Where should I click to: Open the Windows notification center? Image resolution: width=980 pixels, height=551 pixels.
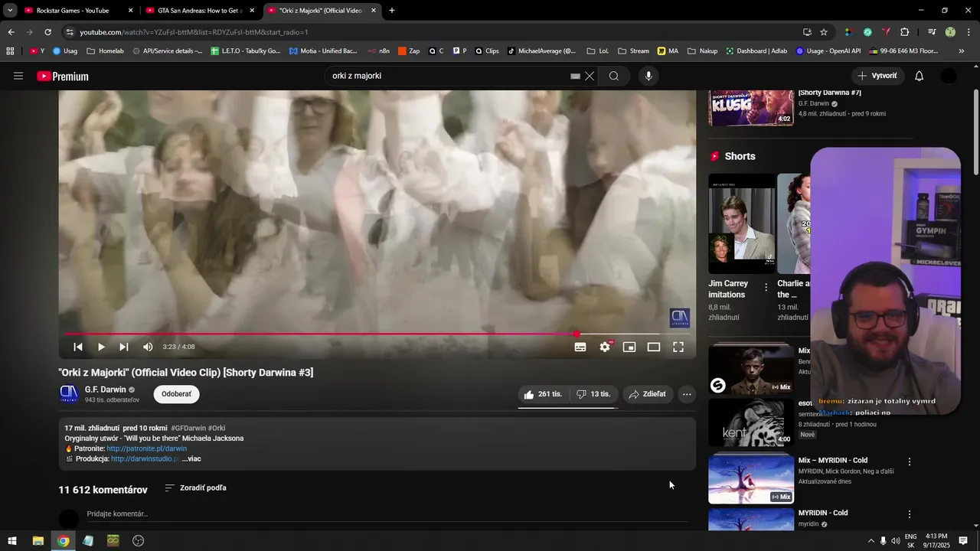[x=963, y=541]
